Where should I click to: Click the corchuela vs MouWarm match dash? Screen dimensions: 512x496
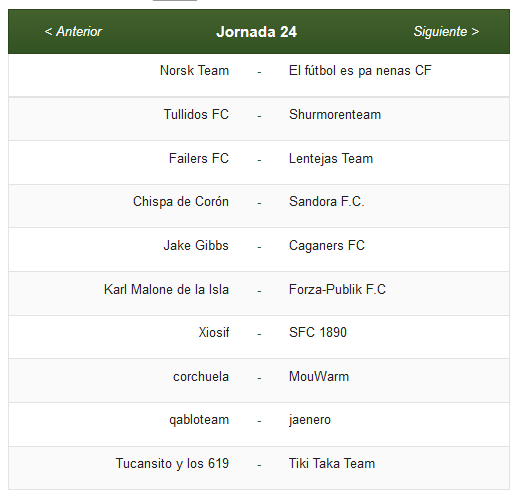point(259,378)
